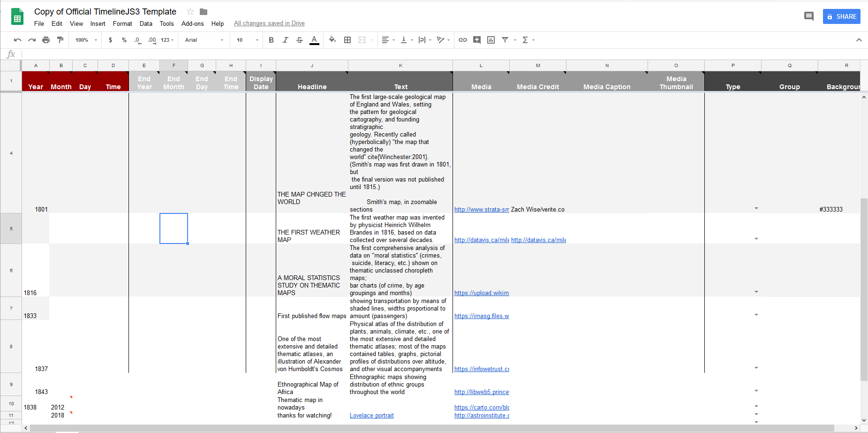Apply strikethrough formatting
Viewport: 868px width, 433px height.
point(300,40)
